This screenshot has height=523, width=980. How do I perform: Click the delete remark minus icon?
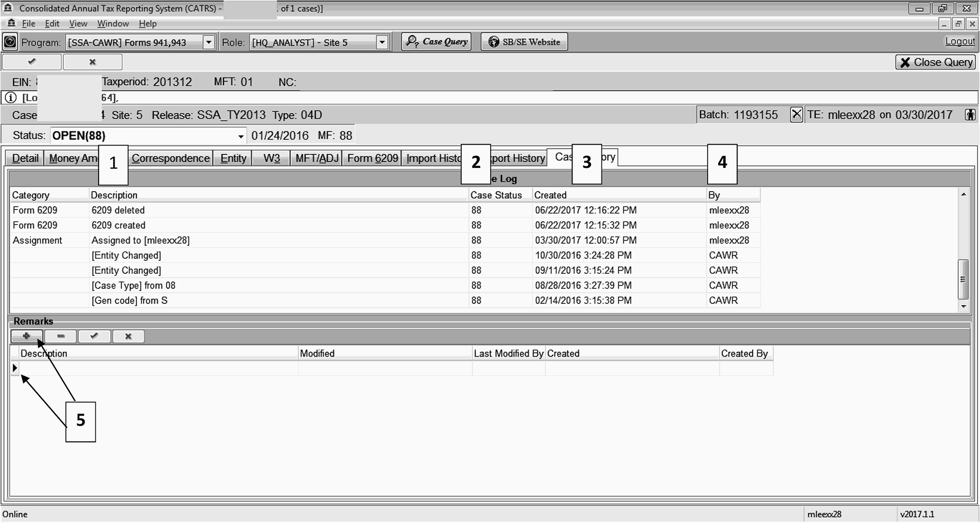click(x=60, y=336)
